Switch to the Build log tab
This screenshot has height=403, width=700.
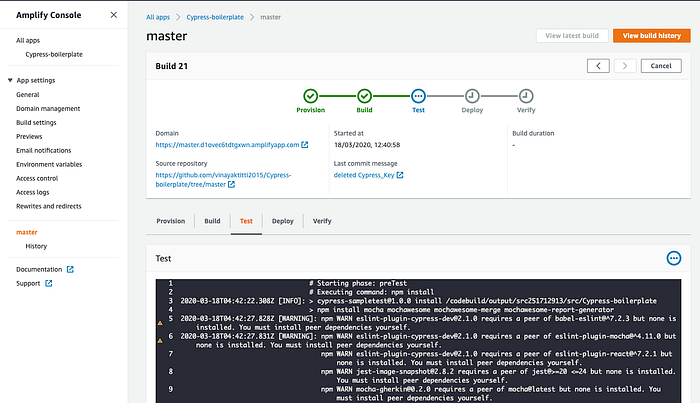212,221
